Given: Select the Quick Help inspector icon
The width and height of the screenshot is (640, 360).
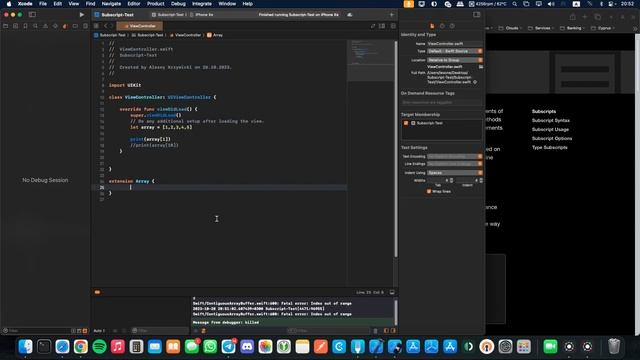Looking at the screenshot, I should click(452, 26).
